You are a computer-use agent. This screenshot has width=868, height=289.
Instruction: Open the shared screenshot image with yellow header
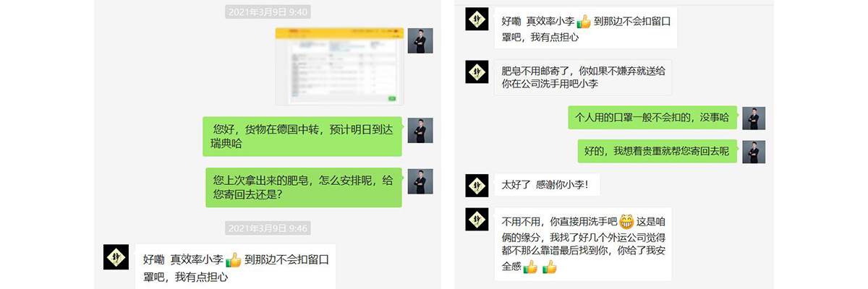click(339, 66)
